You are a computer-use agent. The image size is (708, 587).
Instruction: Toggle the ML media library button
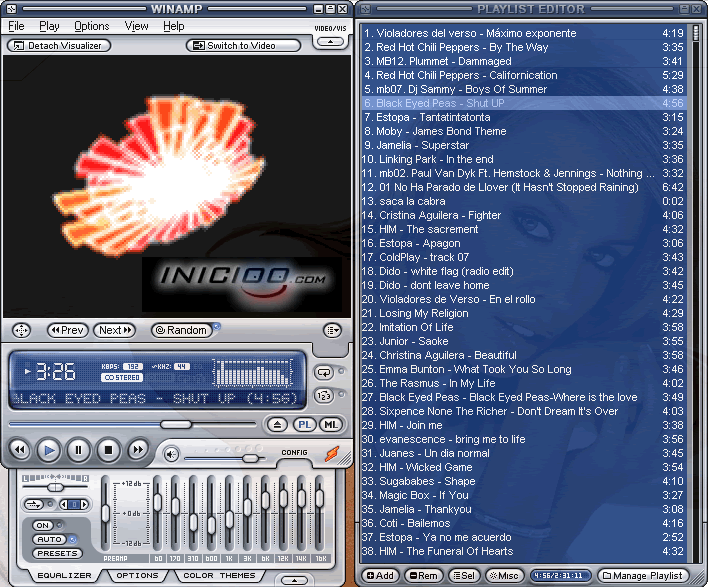point(331,424)
